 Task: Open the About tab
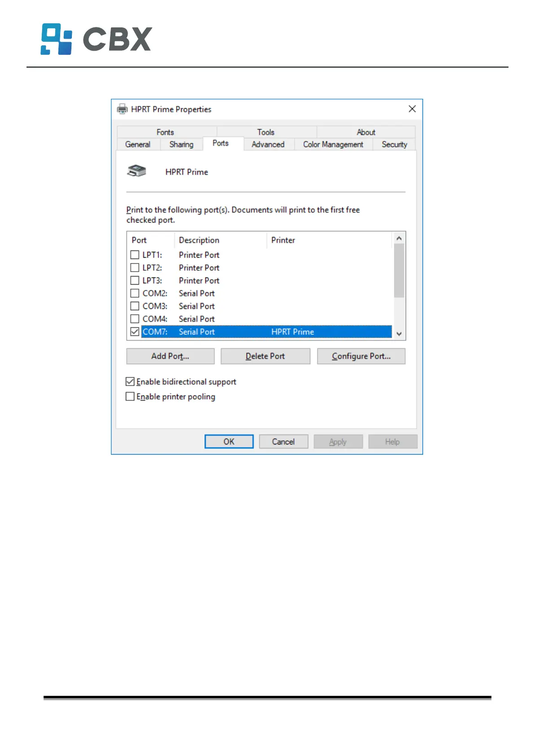coord(366,132)
